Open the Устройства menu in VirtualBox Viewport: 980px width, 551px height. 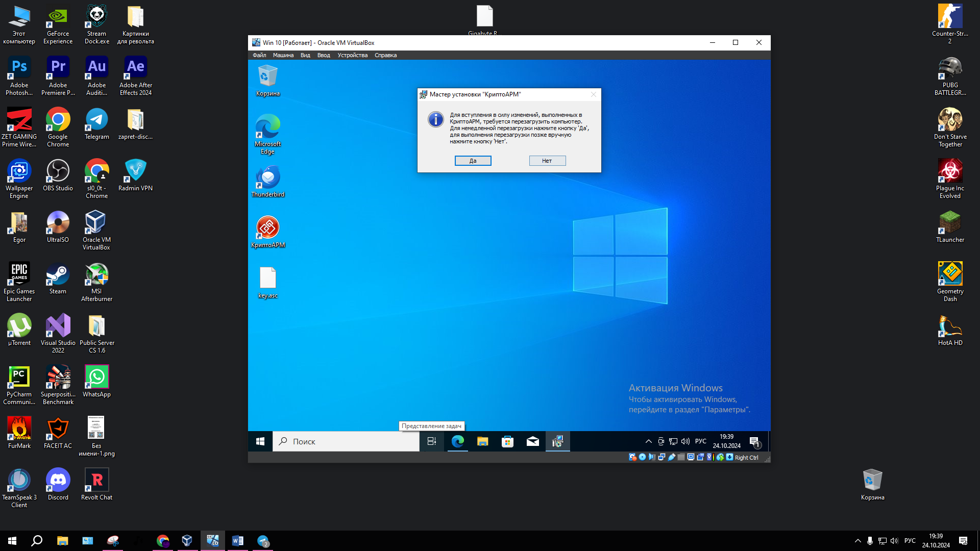352,55
